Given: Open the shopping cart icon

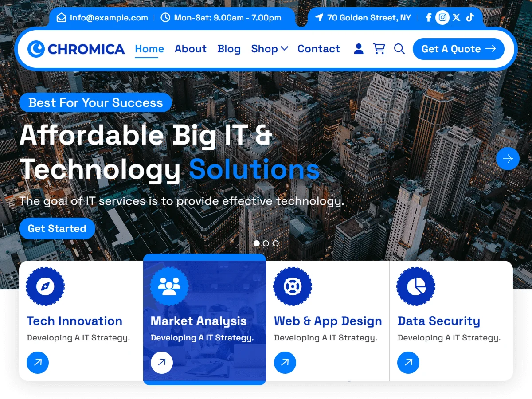Looking at the screenshot, I should click(x=379, y=49).
